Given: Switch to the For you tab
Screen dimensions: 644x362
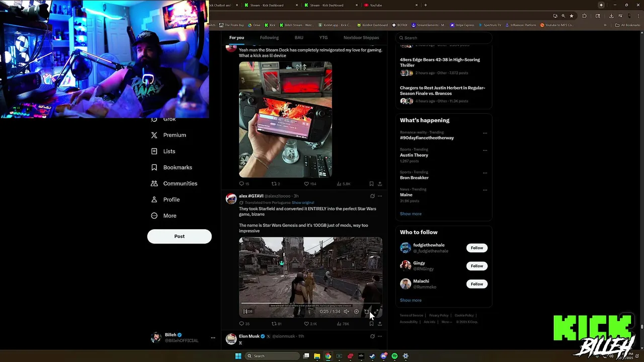Looking at the screenshot, I should [x=236, y=38].
